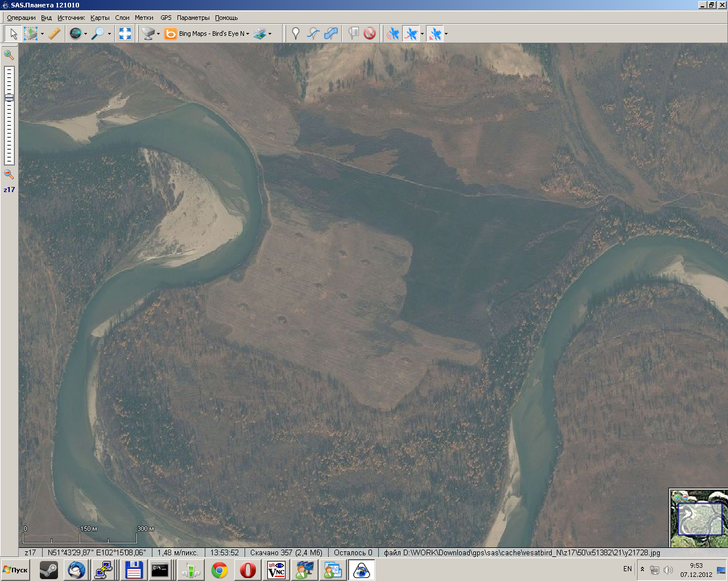728x582 pixels.
Task: Open the selection tool dropdown arrow
Action: (42, 34)
